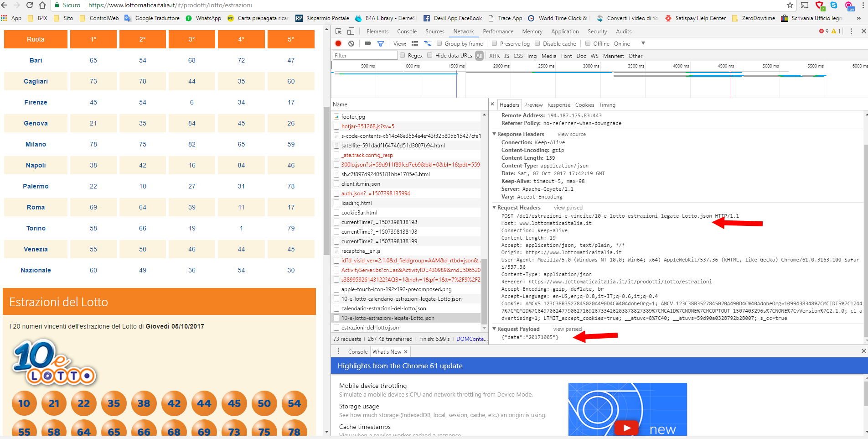868x439 pixels.
Task: Go to the browser home page icon
Action: coord(42,5)
